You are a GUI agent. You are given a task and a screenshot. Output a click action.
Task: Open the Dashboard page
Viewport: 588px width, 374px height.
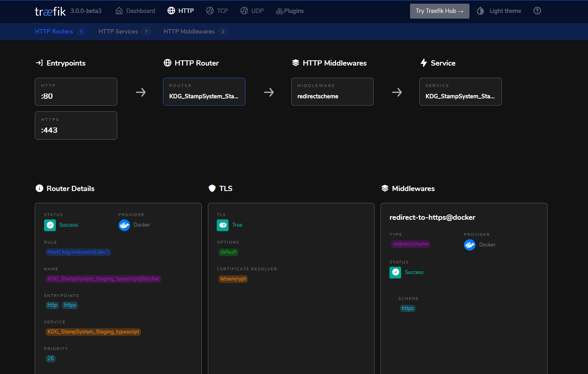pyautogui.click(x=135, y=11)
